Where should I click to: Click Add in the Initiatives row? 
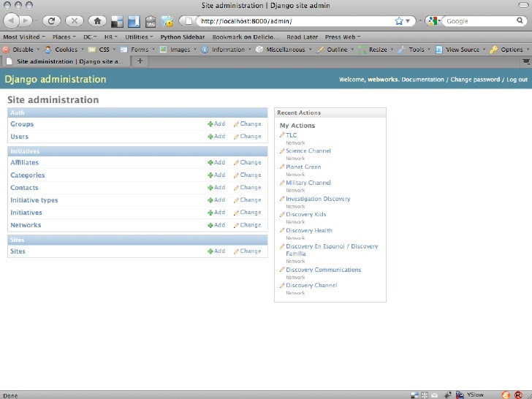coord(216,213)
